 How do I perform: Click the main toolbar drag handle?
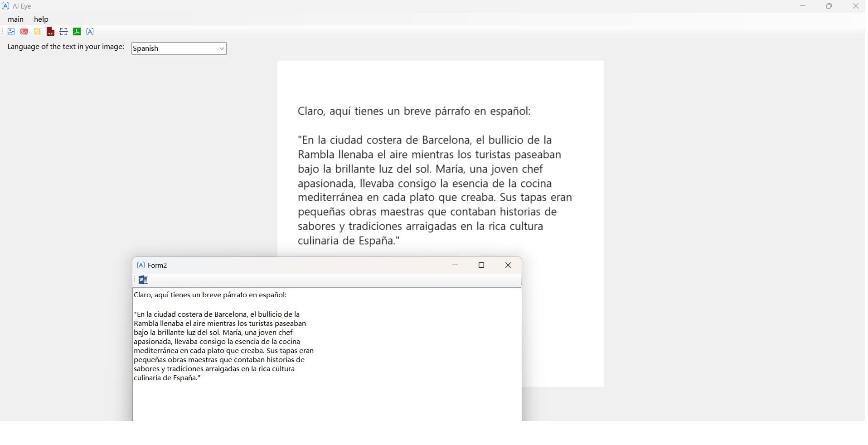[x=3, y=32]
